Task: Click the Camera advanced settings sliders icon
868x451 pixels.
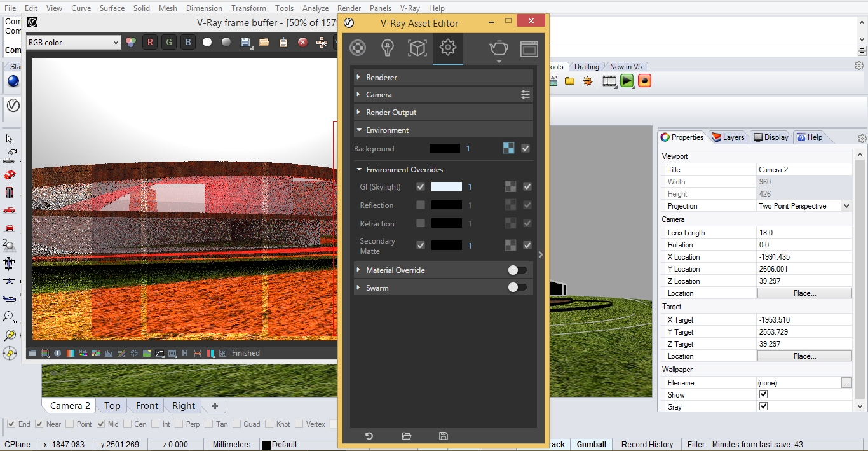Action: point(526,95)
